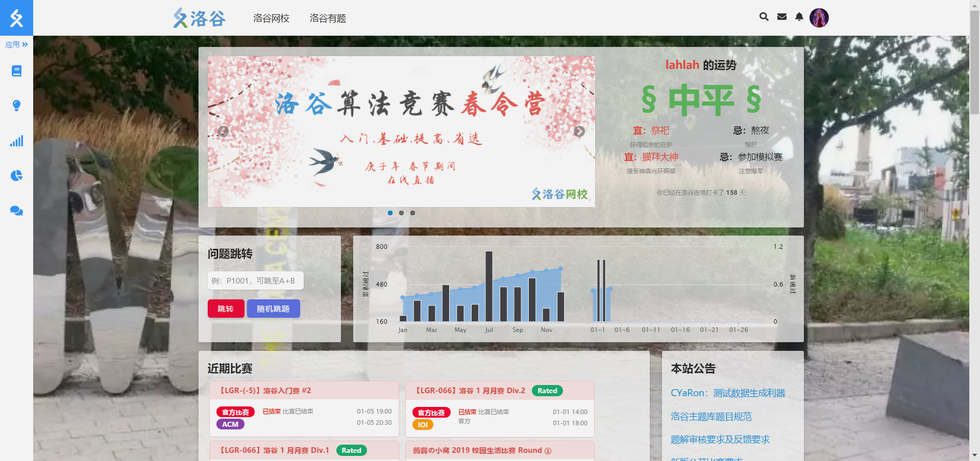Open the lightbulb training icon in sidebar
980x461 pixels.
point(16,106)
